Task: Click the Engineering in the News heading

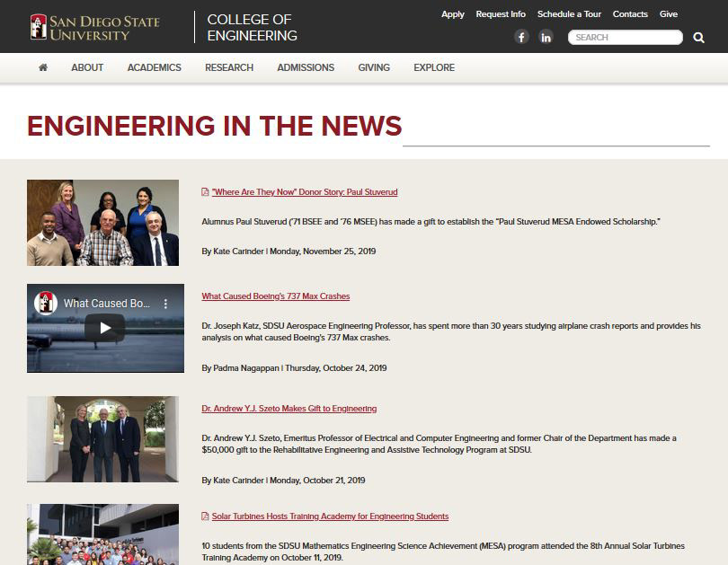Action: pos(215,126)
